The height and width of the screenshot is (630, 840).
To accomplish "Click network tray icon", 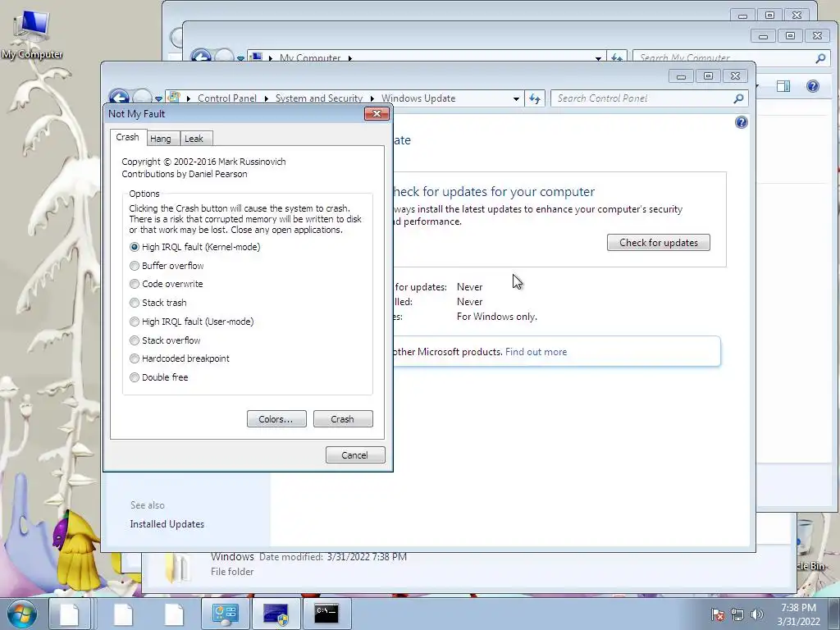I will tap(737, 615).
